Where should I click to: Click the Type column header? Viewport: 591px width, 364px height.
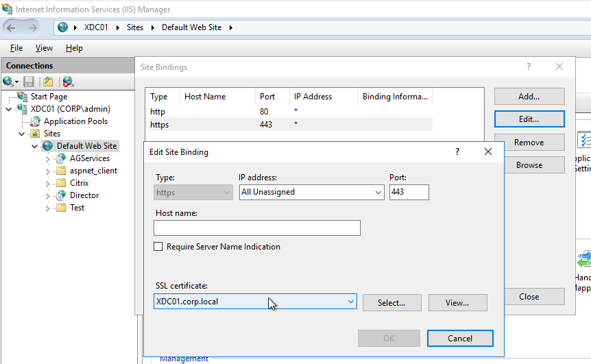tap(162, 97)
